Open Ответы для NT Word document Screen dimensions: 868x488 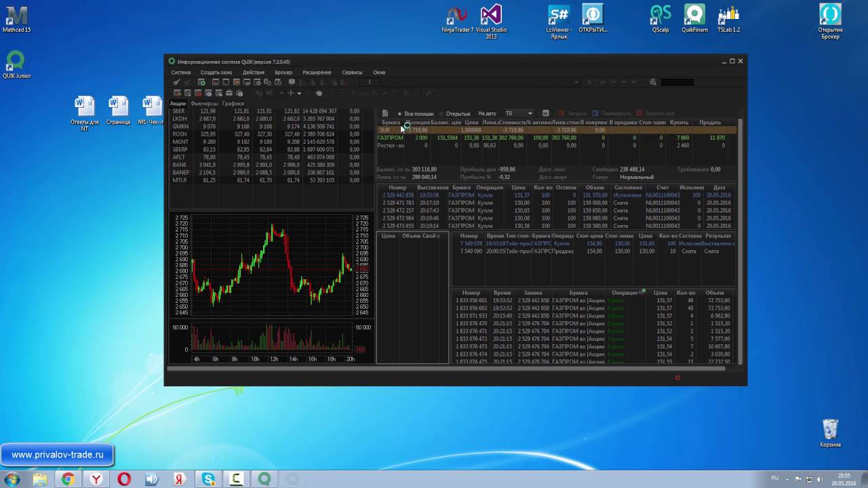[x=84, y=114]
